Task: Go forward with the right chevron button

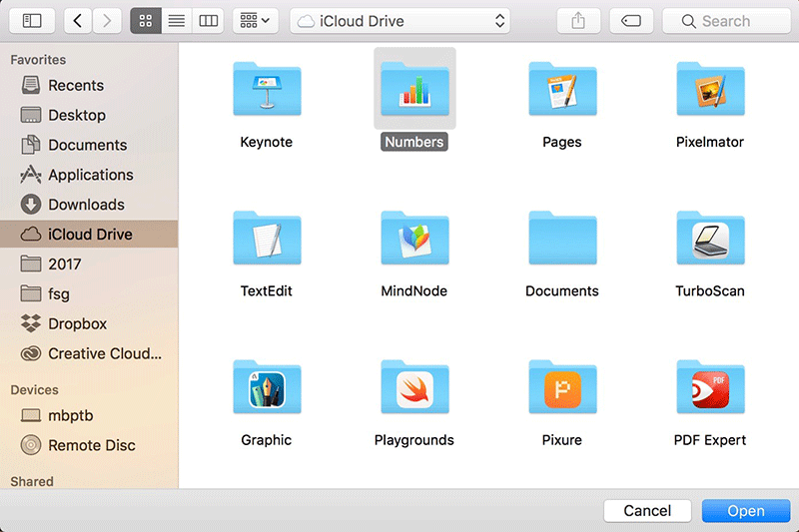Action: pos(107,21)
